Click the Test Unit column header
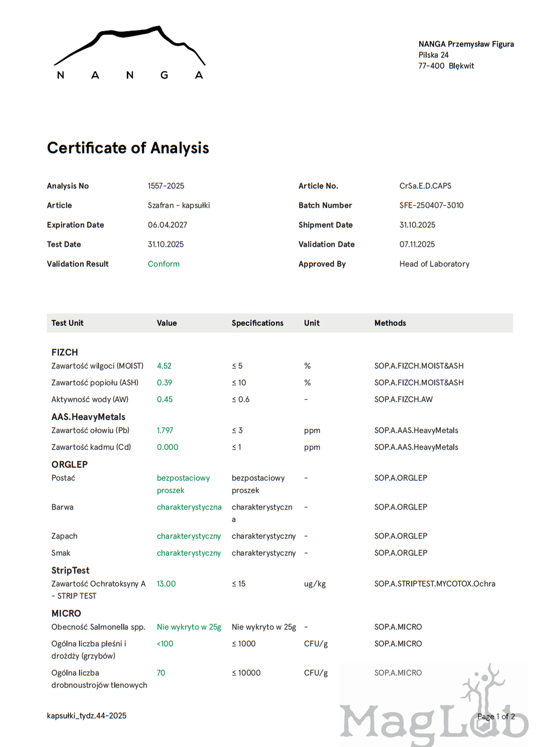Screen dimensions: 560x747 [67, 323]
